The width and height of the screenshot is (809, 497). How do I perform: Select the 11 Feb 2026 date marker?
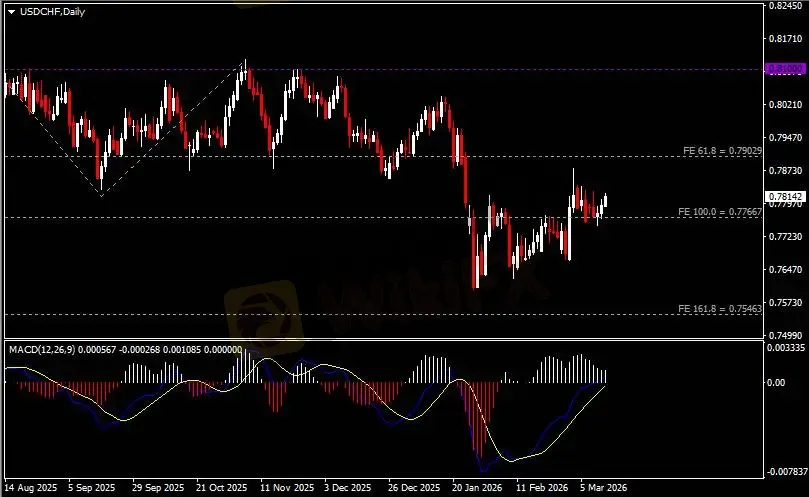[542, 488]
